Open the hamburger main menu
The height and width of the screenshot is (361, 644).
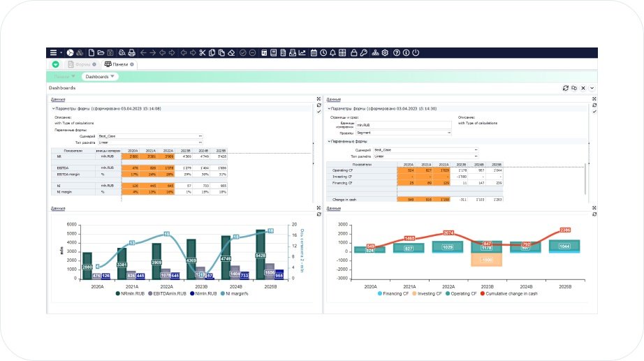(53, 52)
